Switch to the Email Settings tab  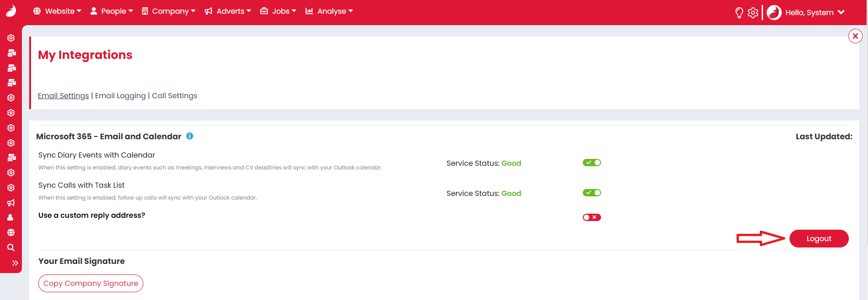click(x=63, y=95)
